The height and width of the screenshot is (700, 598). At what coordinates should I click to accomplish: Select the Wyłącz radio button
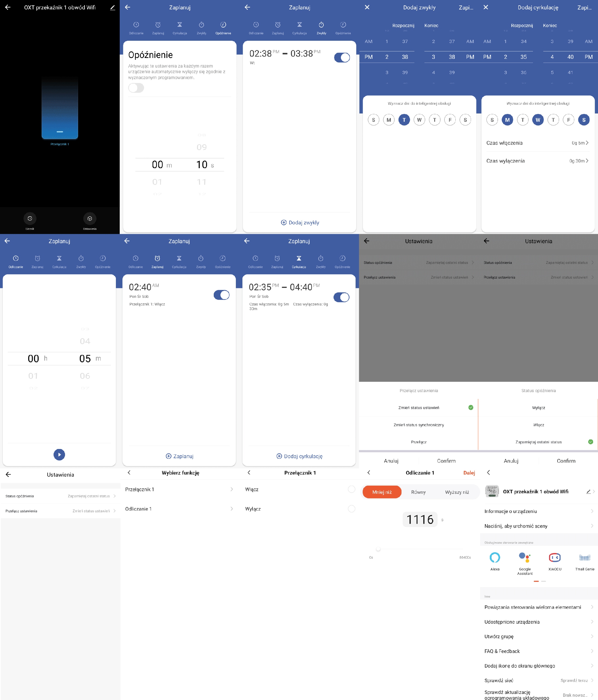click(x=351, y=509)
